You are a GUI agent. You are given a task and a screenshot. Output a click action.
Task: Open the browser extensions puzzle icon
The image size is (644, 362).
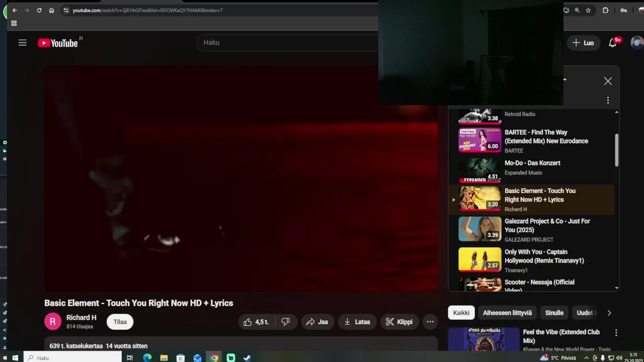tap(605, 10)
